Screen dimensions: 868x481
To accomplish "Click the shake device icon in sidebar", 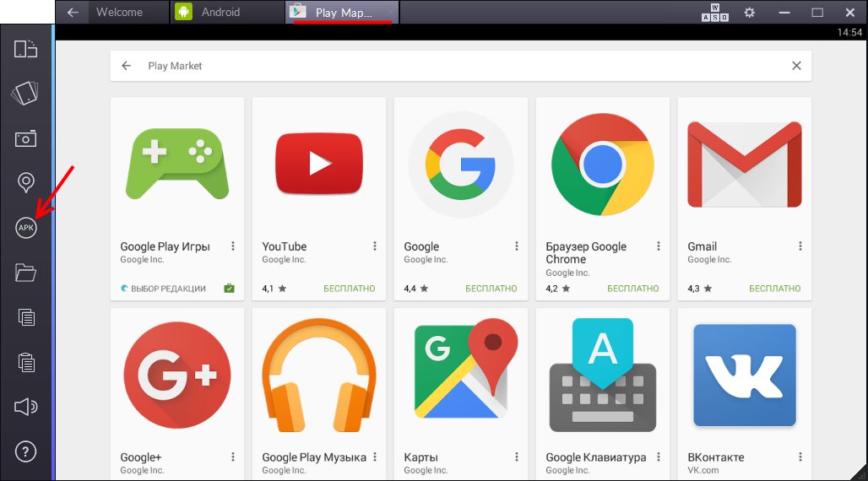I will 25,93.
